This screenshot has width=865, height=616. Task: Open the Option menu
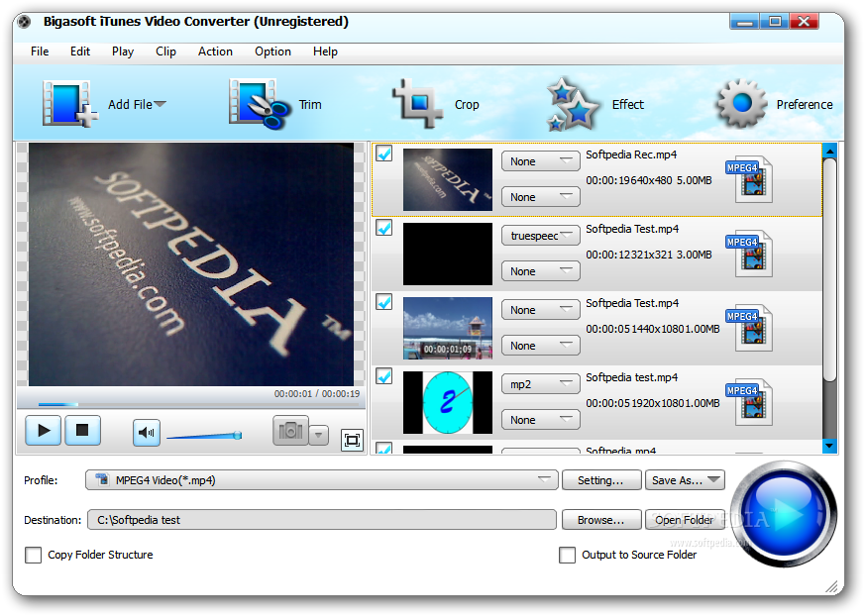[x=272, y=51]
